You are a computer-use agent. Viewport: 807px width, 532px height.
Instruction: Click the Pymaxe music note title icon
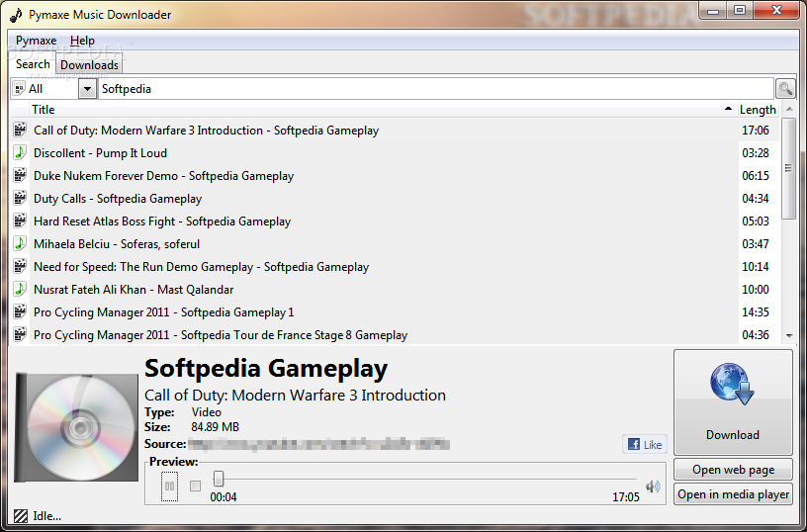[16, 15]
